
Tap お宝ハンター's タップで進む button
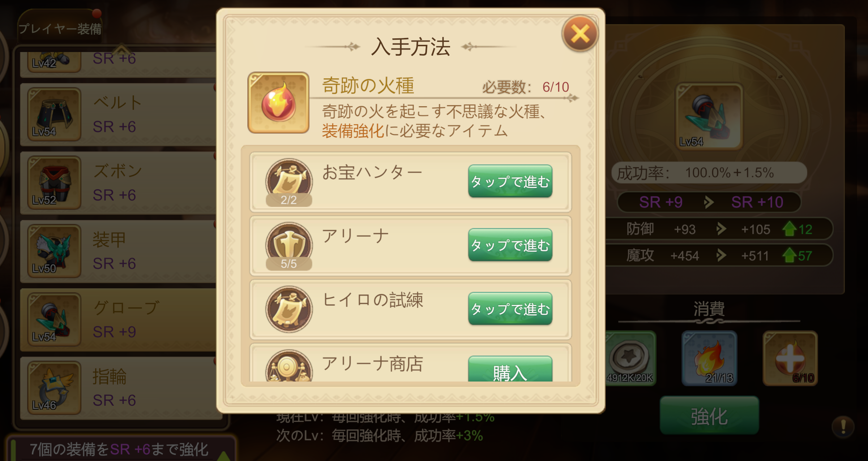pyautogui.click(x=510, y=181)
